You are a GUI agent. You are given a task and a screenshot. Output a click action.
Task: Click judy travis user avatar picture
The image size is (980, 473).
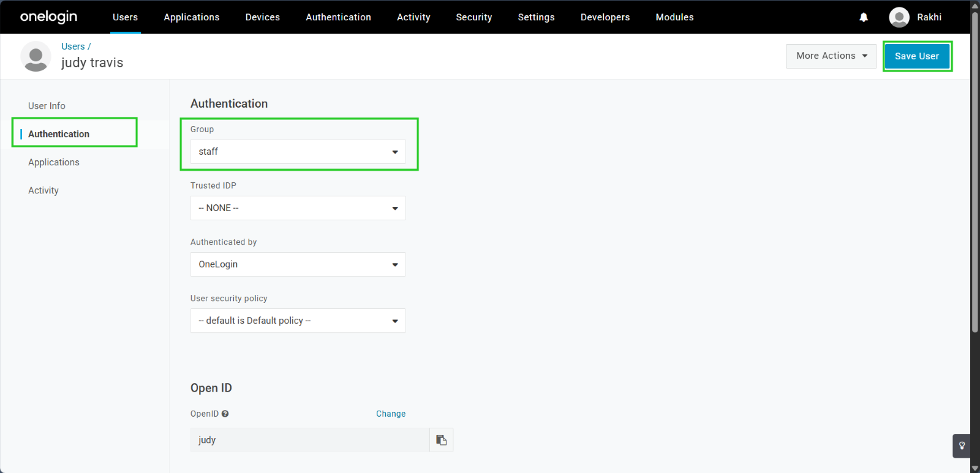point(36,56)
